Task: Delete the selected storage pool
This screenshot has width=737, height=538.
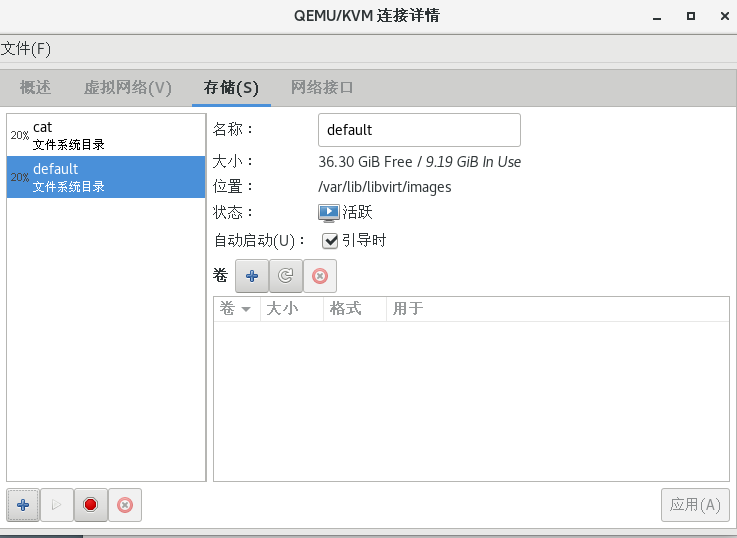Action: pos(125,505)
